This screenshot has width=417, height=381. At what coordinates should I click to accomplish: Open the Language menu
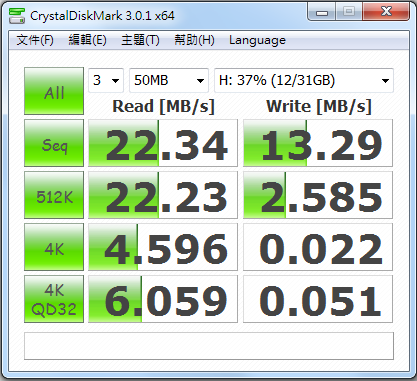point(257,40)
